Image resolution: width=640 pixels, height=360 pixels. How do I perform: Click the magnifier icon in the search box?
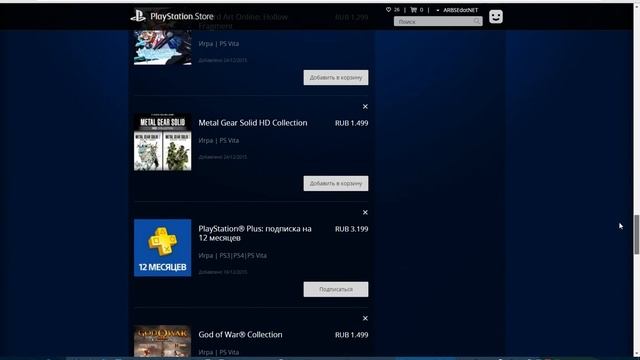pos(477,21)
